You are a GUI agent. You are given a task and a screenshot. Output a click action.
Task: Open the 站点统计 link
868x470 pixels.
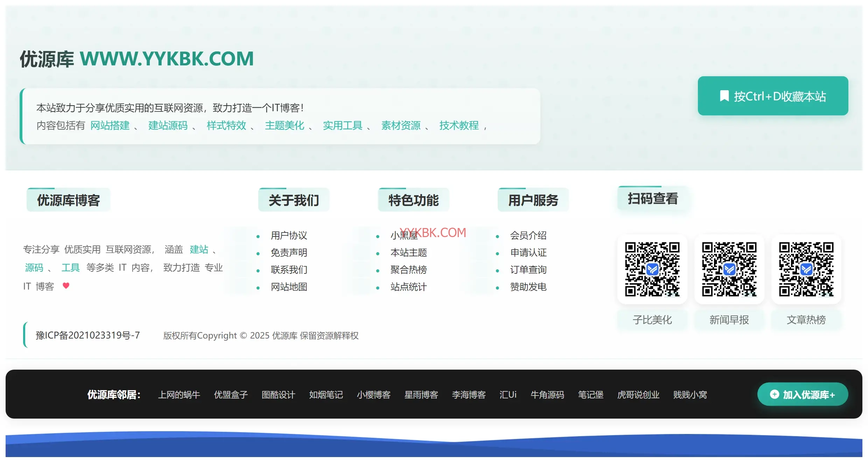coord(408,287)
